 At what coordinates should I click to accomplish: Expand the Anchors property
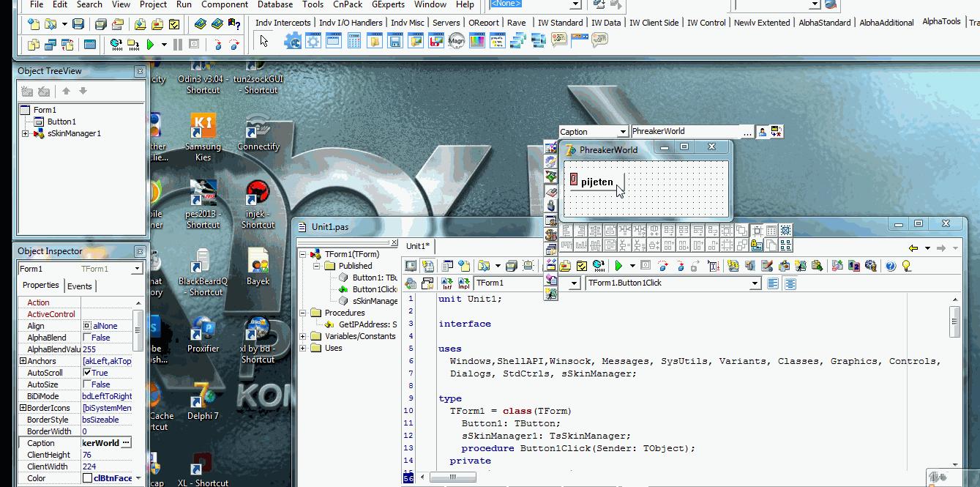(23, 361)
